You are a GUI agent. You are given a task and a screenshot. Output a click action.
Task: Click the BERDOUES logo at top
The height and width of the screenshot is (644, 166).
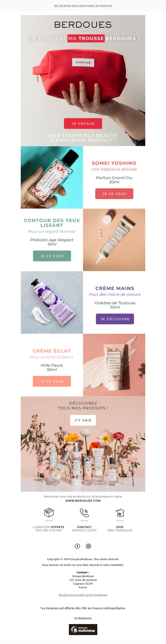(x=83, y=25)
